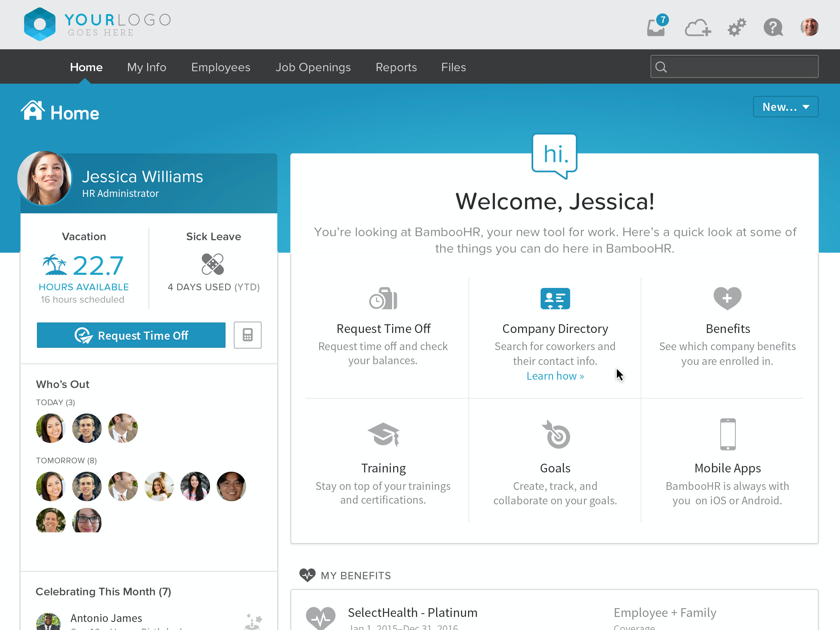Open the New... dropdown menu
Image resolution: width=840 pixels, height=630 pixels.
click(x=785, y=107)
